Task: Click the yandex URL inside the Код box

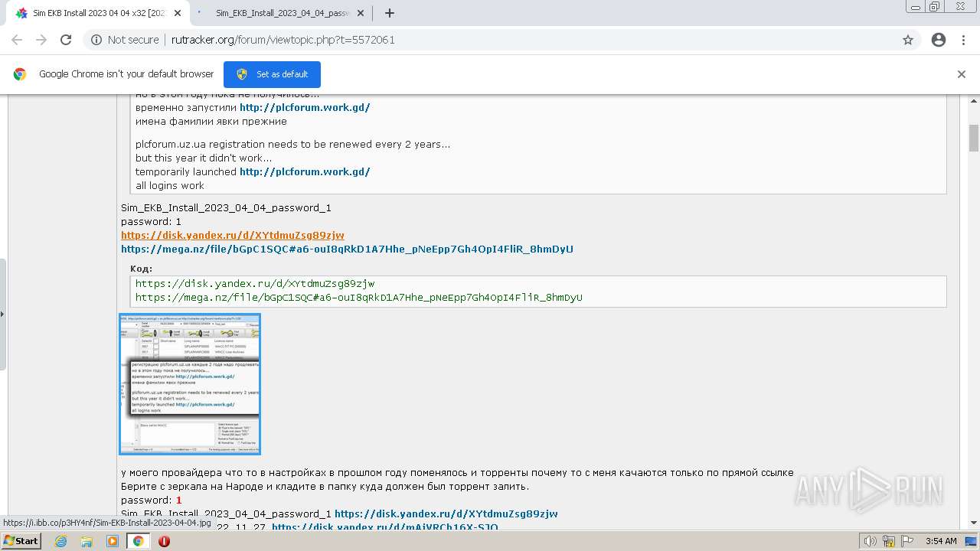Action: [x=255, y=284]
